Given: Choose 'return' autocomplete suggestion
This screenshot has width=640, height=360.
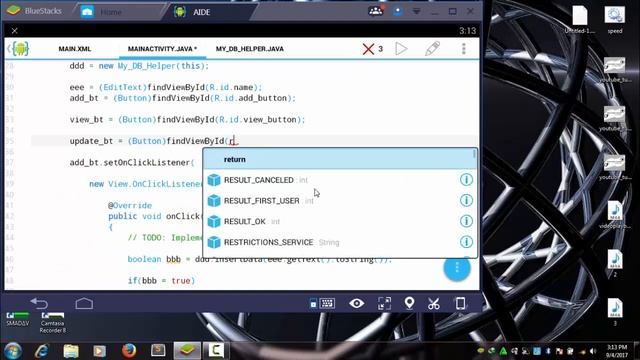Looking at the screenshot, I should coord(340,159).
